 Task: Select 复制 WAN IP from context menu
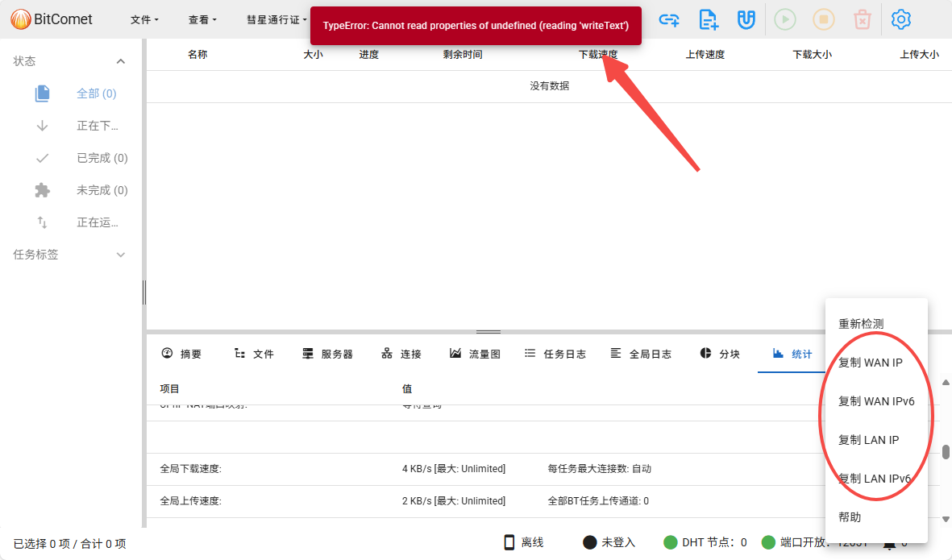871,363
